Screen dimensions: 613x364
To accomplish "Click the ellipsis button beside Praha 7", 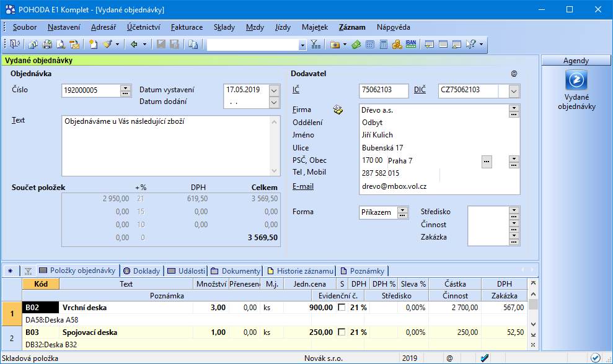I will point(487,162).
